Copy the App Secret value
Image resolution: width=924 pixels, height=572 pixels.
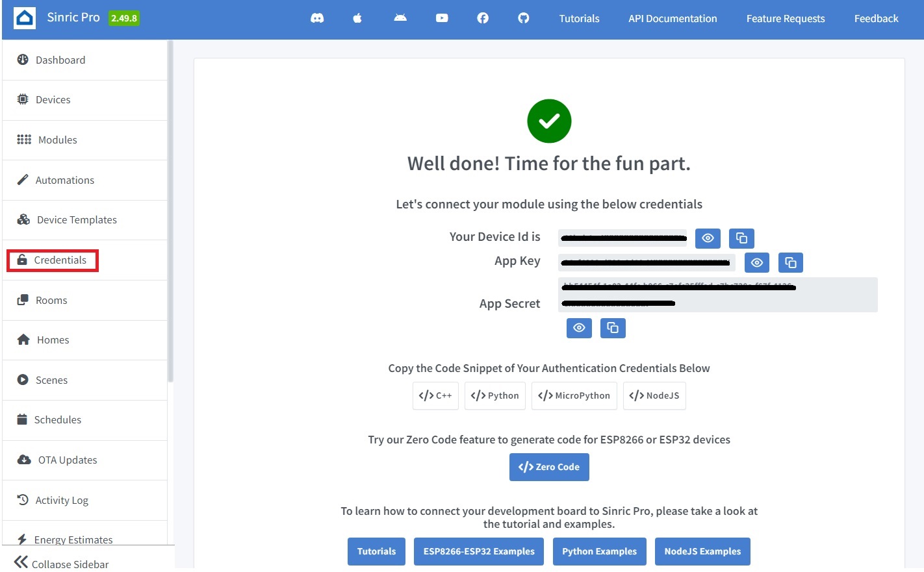(x=613, y=328)
